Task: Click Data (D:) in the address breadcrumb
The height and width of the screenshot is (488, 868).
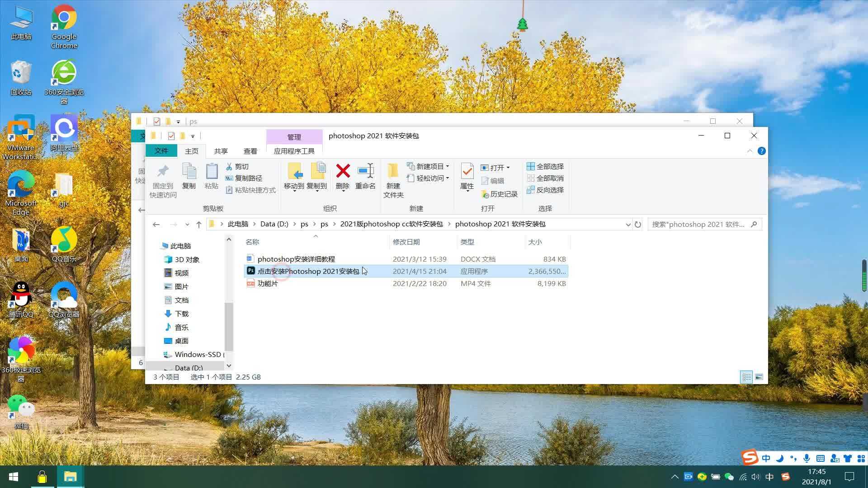Action: [x=274, y=224]
